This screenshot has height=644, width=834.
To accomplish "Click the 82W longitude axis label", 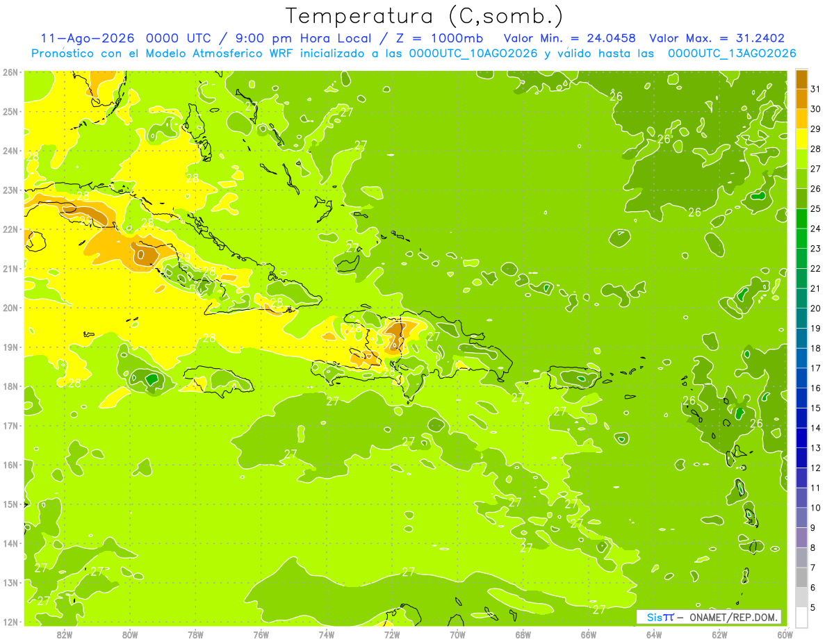I will (65, 635).
